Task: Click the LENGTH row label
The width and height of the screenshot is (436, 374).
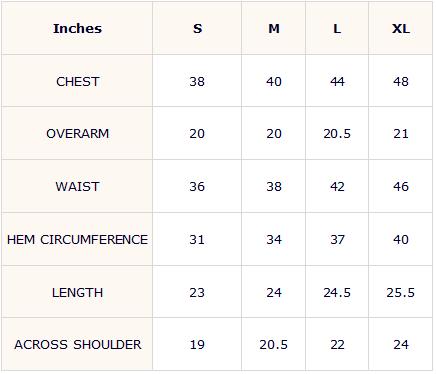Action: [77, 292]
